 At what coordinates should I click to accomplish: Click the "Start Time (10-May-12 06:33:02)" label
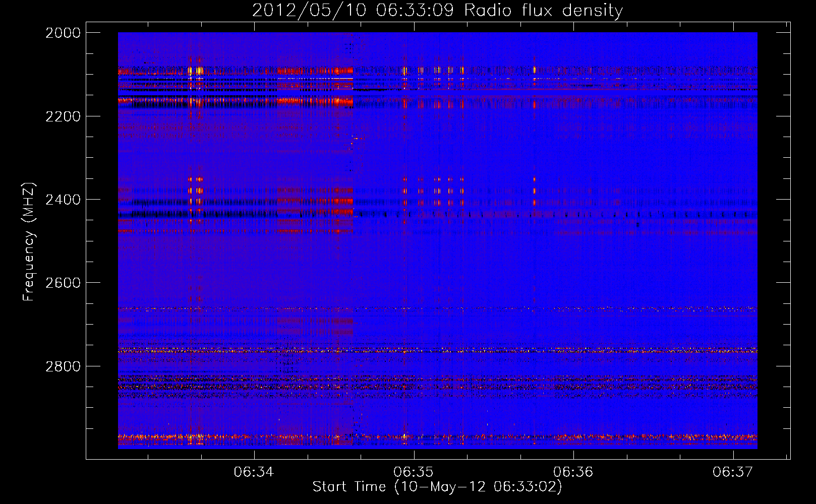[x=437, y=486]
